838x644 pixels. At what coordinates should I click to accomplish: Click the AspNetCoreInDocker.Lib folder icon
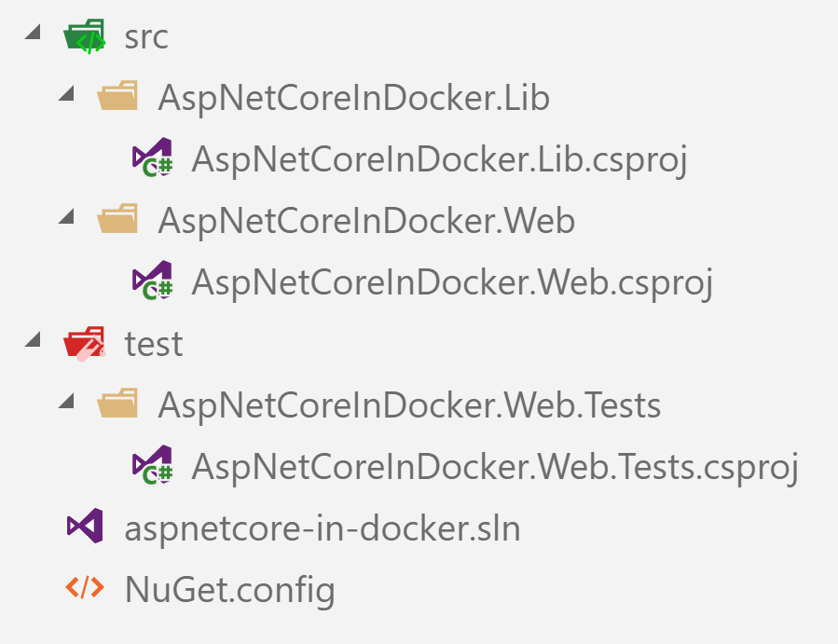point(117,95)
